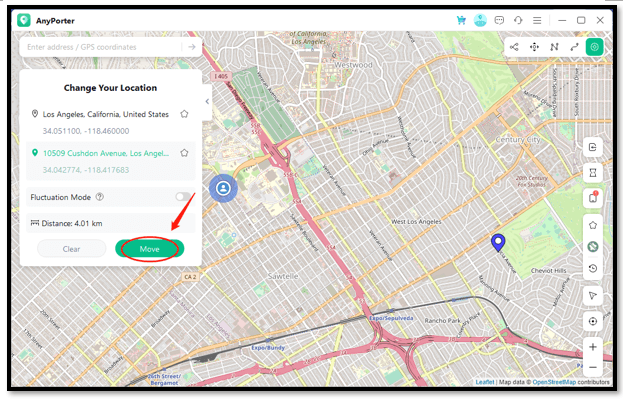Open the device manager phone icon
Viewport: 623px width, 400px height.
[593, 197]
